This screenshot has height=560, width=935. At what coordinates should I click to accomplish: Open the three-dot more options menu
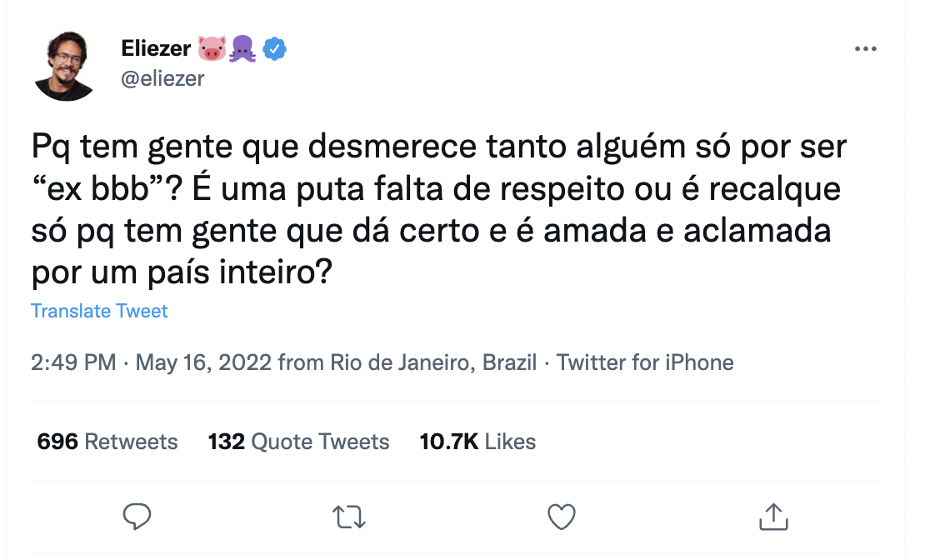[866, 49]
